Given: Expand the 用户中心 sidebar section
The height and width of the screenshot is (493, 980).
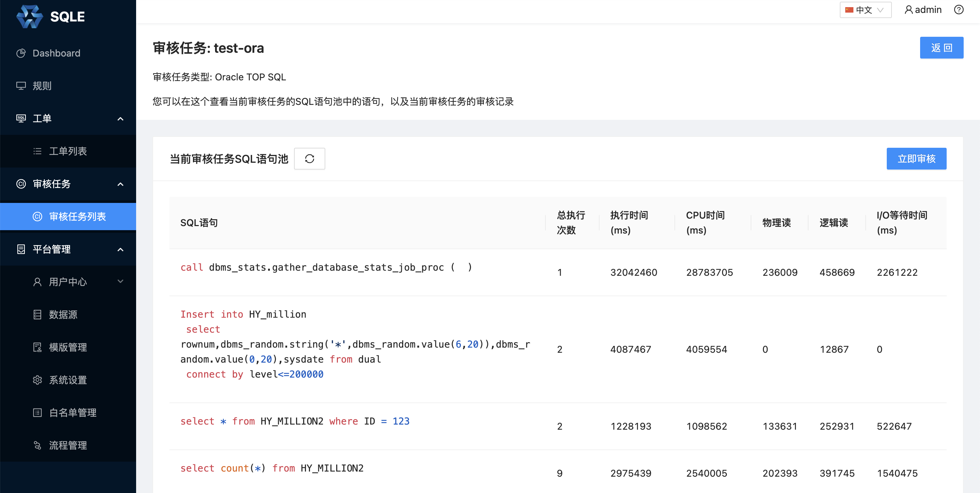Looking at the screenshot, I should [x=120, y=282].
